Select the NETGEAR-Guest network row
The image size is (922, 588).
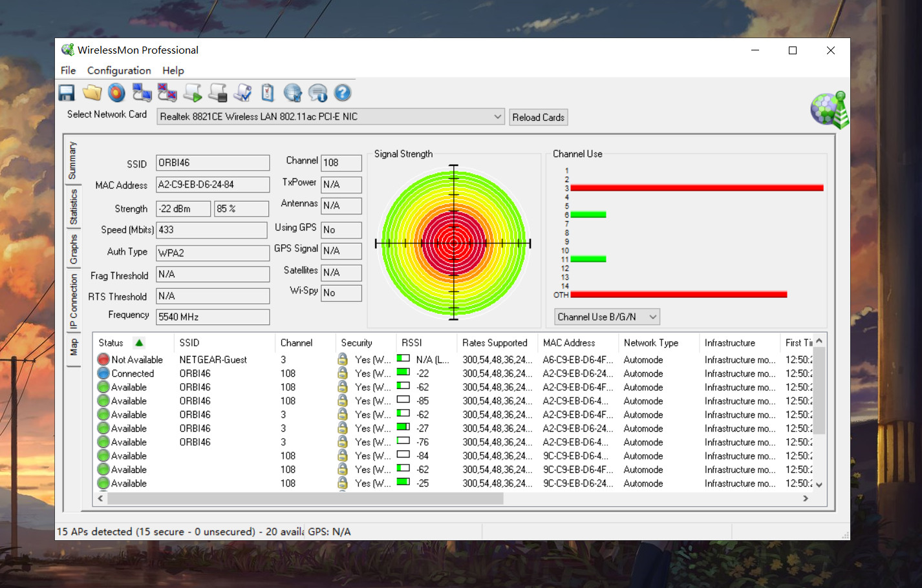[x=213, y=360]
